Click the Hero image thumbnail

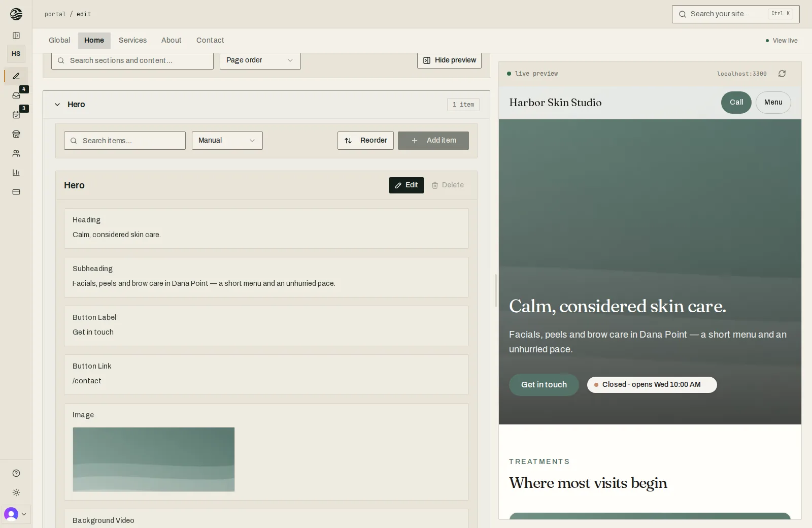point(154,459)
